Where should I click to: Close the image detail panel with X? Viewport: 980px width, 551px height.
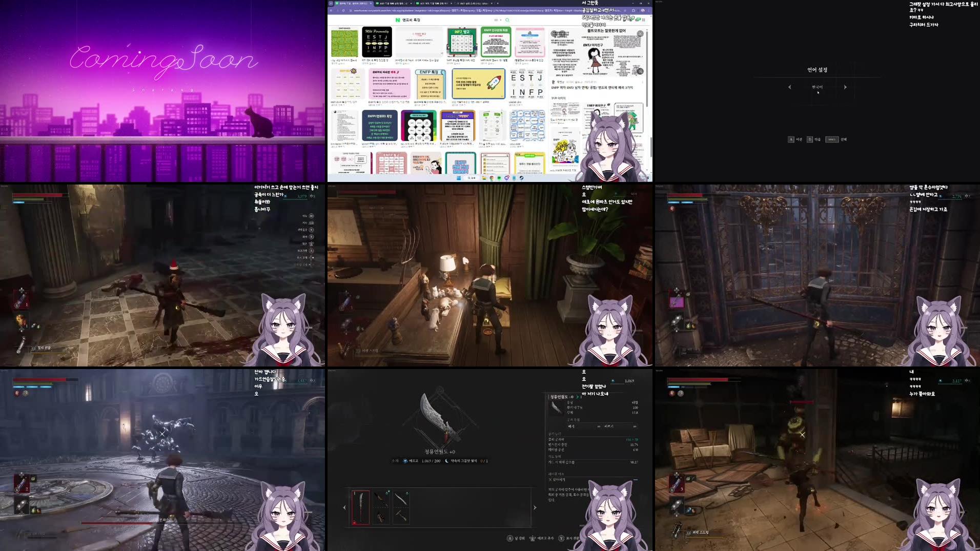tap(640, 34)
